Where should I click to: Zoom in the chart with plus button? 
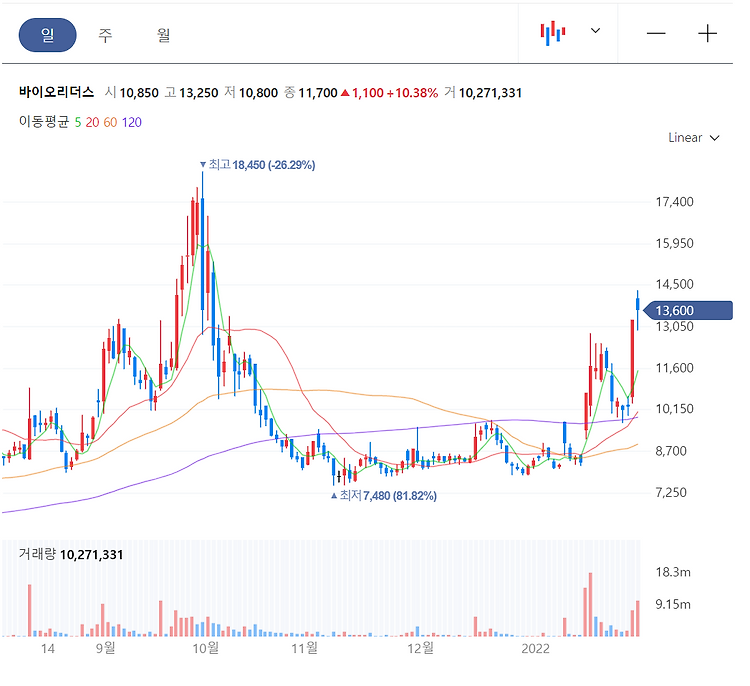pyautogui.click(x=707, y=33)
